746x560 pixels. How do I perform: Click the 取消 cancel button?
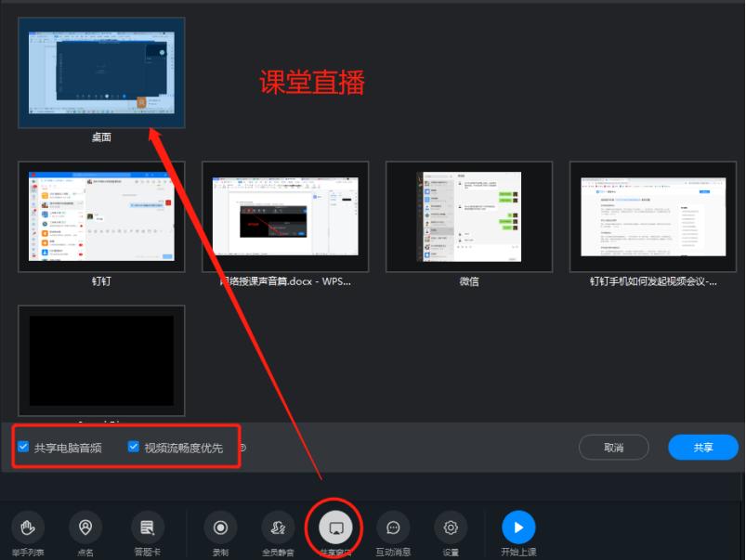click(615, 447)
